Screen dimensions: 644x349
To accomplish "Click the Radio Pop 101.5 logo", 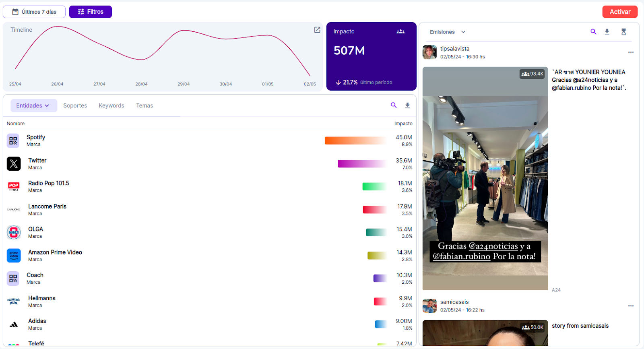I will (x=14, y=186).
